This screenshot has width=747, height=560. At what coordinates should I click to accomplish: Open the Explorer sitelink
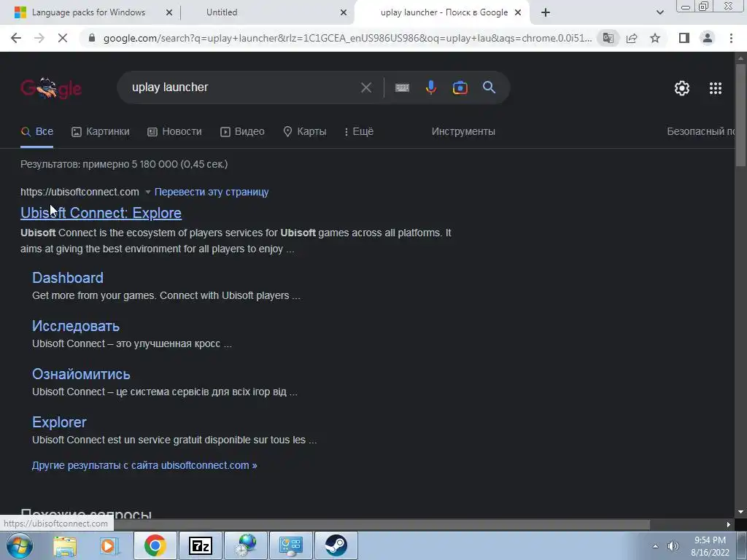pyautogui.click(x=59, y=422)
